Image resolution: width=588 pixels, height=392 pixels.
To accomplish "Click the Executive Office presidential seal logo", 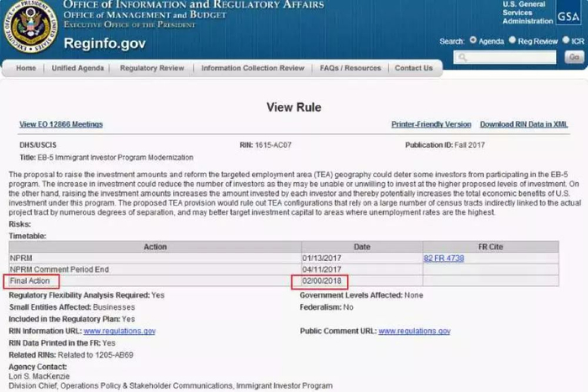I will coord(31,25).
